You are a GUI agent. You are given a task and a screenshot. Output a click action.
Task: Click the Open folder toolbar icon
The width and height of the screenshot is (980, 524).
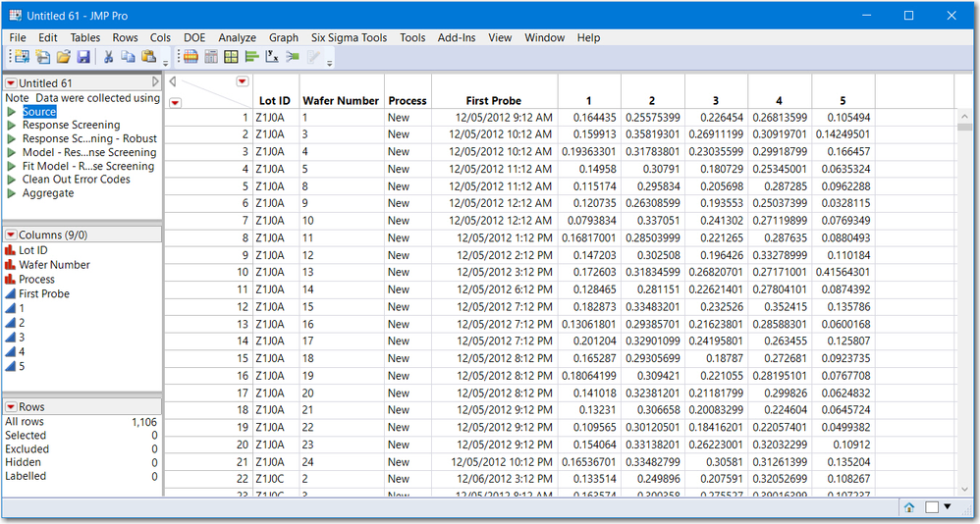pyautogui.click(x=64, y=58)
